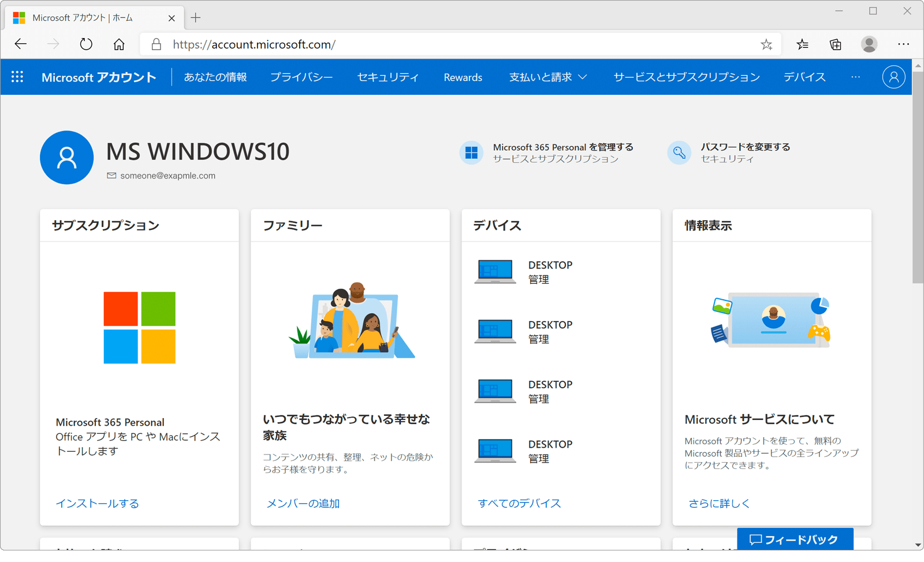The image size is (924, 562).
Task: Click the 情報表示 card heading
Action: click(709, 225)
